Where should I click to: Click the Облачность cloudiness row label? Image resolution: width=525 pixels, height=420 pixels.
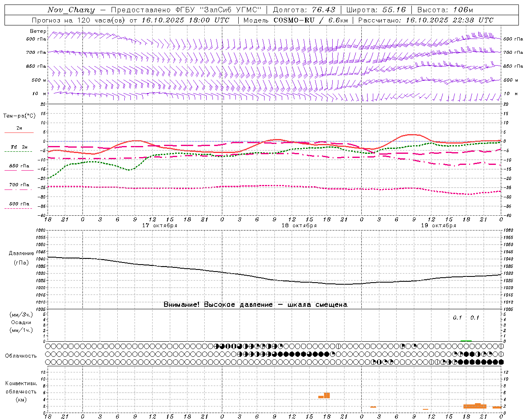[x=21, y=356]
